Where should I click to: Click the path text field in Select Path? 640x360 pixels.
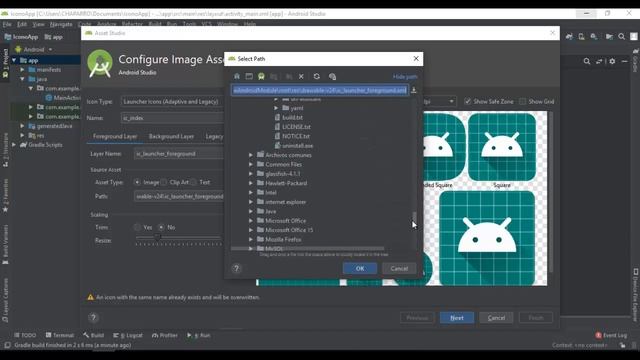pos(320,90)
